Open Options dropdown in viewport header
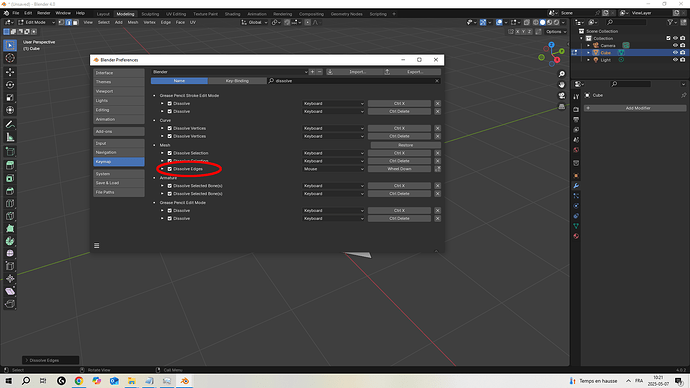Viewport: 690px width, 388px height. 556,32
